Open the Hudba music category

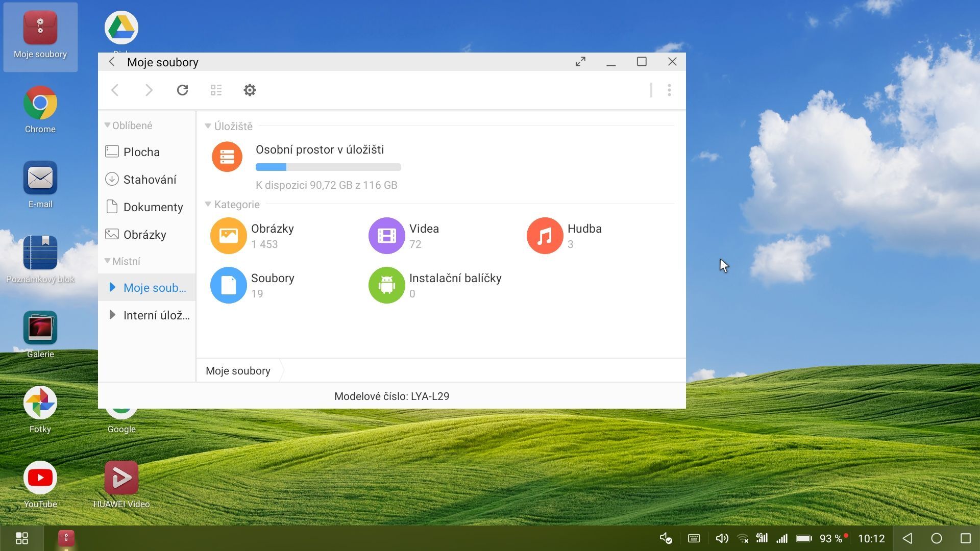tap(545, 236)
